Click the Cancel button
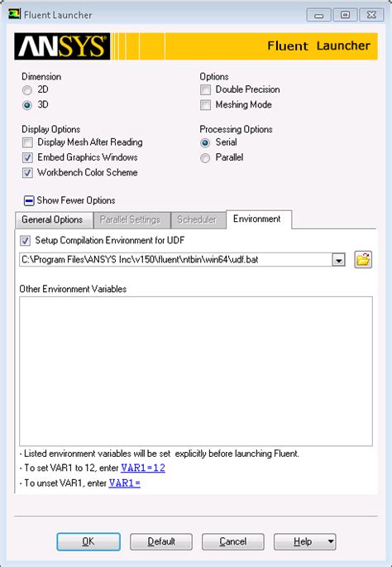Viewport: 392px width, 567px height. click(x=233, y=541)
